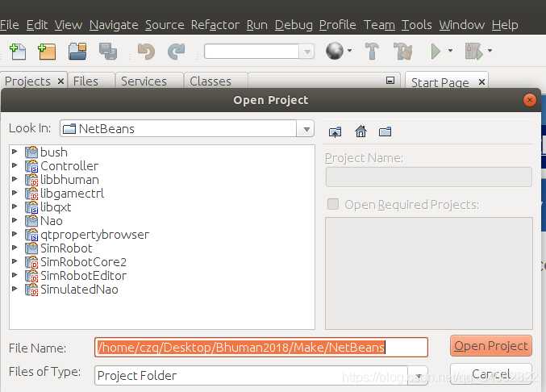Open the Run Project dropdown arrow
Screen dimensions: 546x392
[450, 51]
